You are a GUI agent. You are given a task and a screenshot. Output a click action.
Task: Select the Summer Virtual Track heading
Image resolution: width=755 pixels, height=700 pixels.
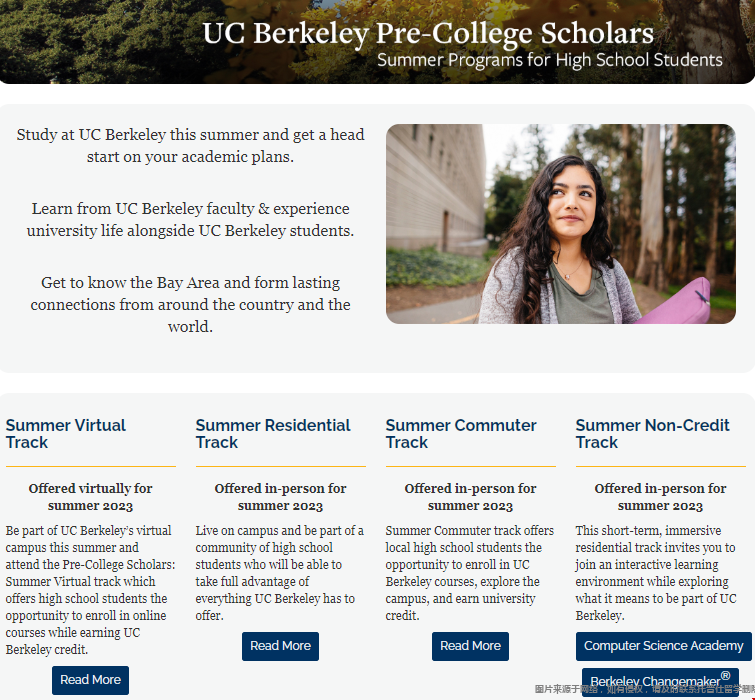pyautogui.click(x=66, y=434)
